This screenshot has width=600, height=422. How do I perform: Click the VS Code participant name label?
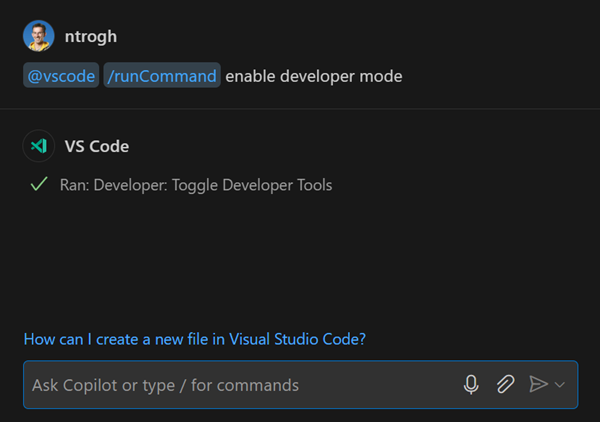point(97,146)
